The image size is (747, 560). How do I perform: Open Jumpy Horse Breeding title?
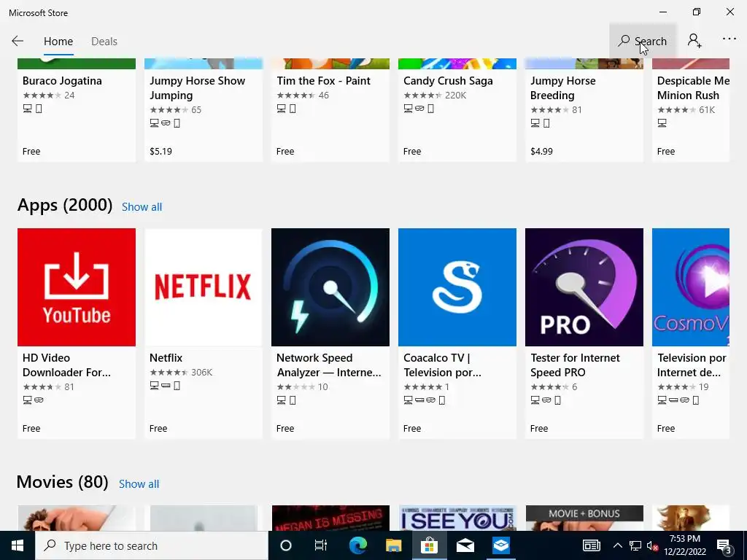coord(562,88)
